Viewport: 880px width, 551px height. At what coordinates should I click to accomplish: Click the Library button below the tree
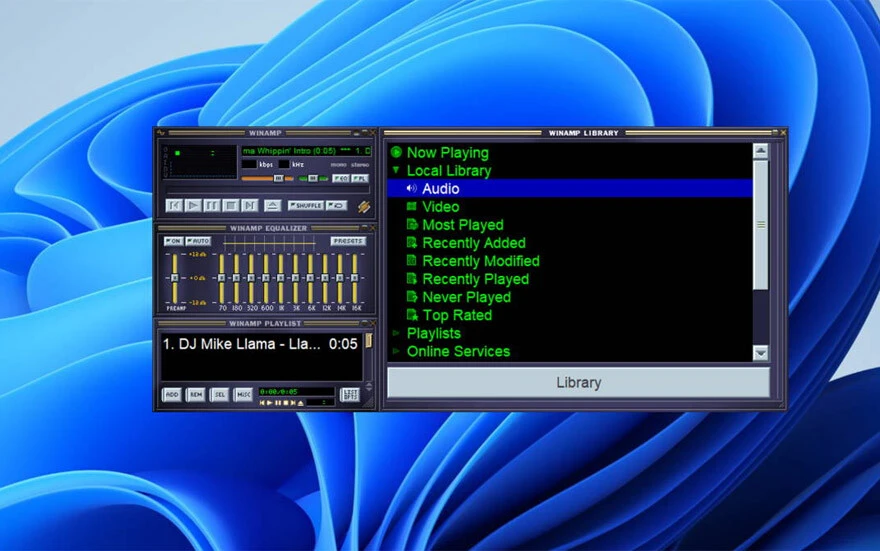pos(578,383)
